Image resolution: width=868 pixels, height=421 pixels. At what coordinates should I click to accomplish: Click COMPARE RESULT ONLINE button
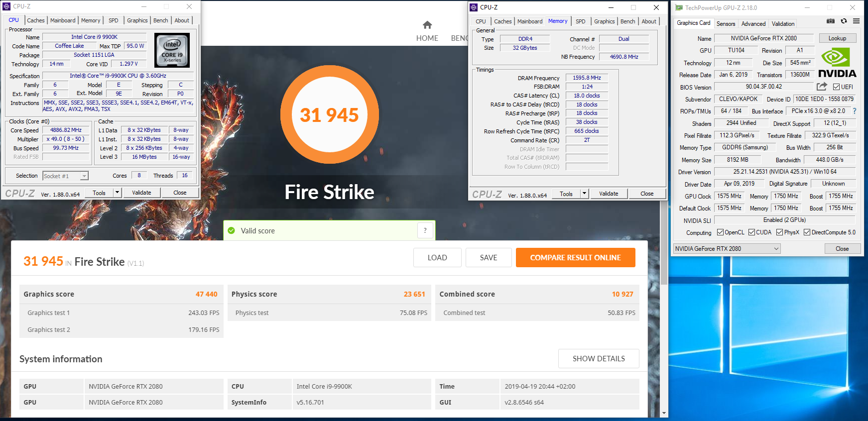[x=575, y=257]
